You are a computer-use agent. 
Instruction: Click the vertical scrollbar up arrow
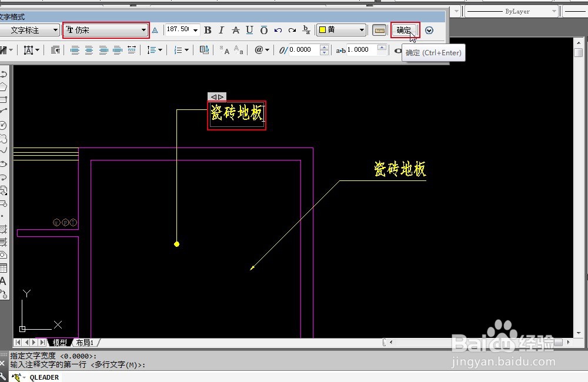pyautogui.click(x=578, y=42)
